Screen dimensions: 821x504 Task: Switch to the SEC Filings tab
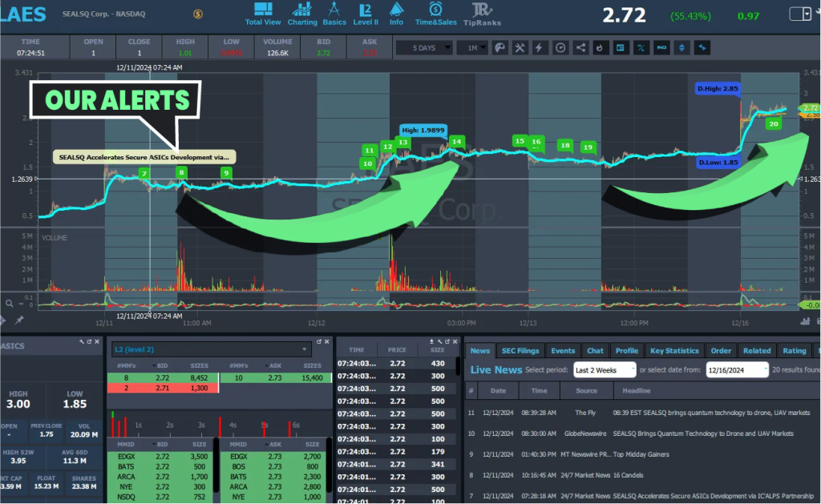(x=520, y=351)
